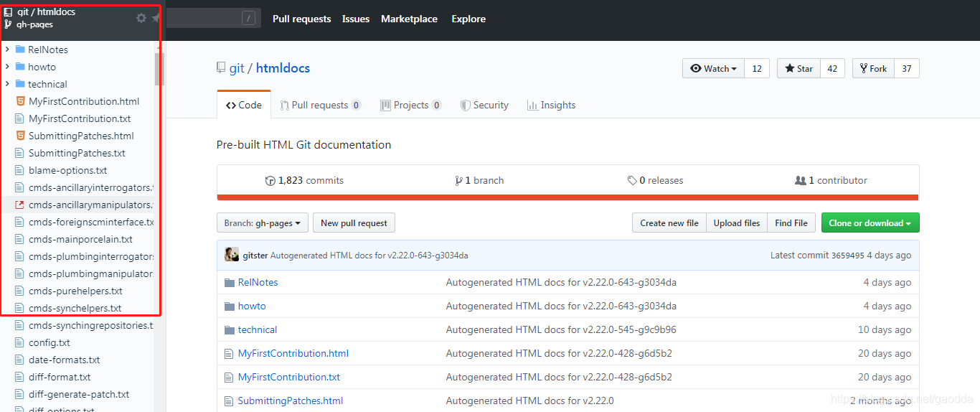Switch to the Code tab
The width and height of the screenshot is (980, 412).
(244, 105)
